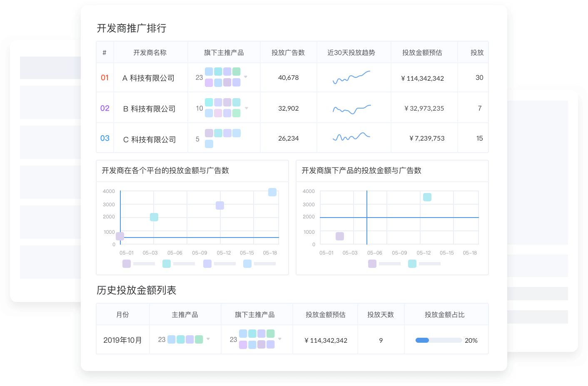This screenshot has width=588, height=386.
Task: Click the blue app icon in the 主推产品 column
Action: [x=171, y=339]
